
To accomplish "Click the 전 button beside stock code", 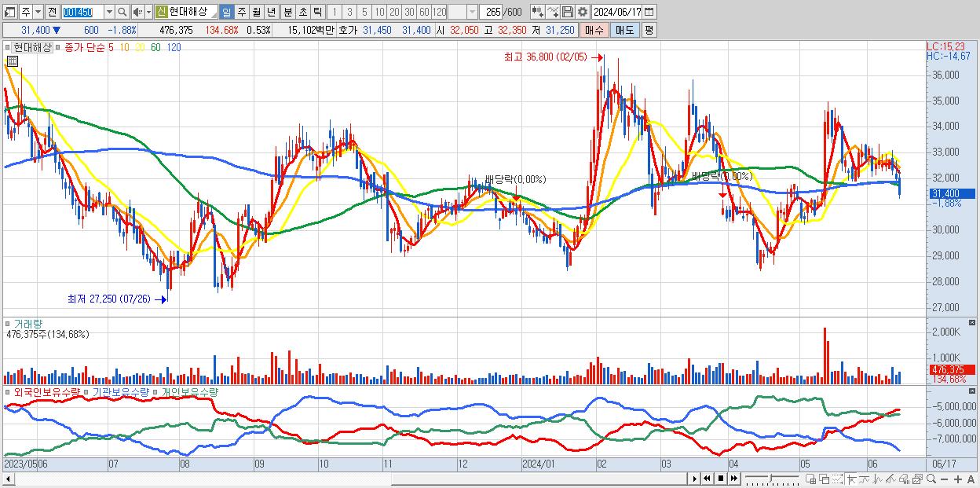I will coord(52,12).
